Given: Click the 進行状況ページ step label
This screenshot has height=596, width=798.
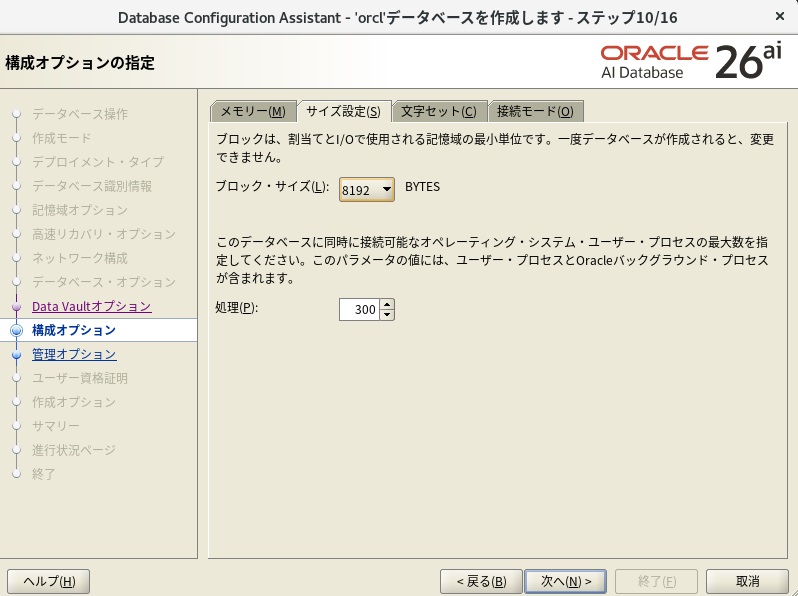Looking at the screenshot, I should click(x=74, y=450).
